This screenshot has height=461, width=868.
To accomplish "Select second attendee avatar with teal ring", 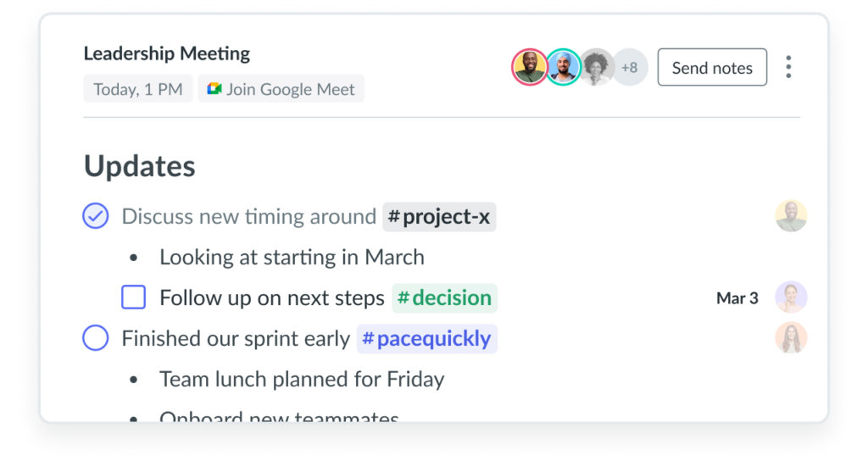I will pyautogui.click(x=563, y=67).
